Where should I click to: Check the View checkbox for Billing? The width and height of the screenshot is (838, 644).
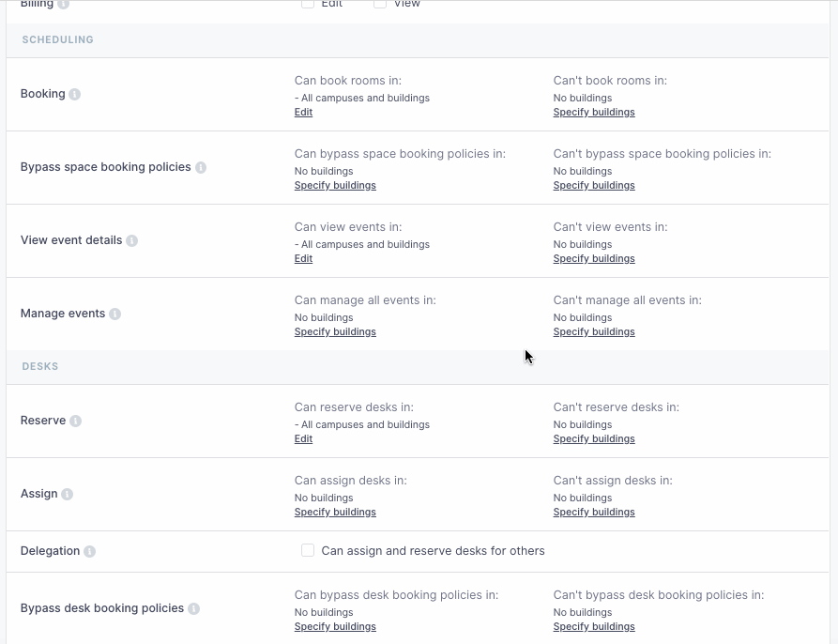[x=379, y=4]
